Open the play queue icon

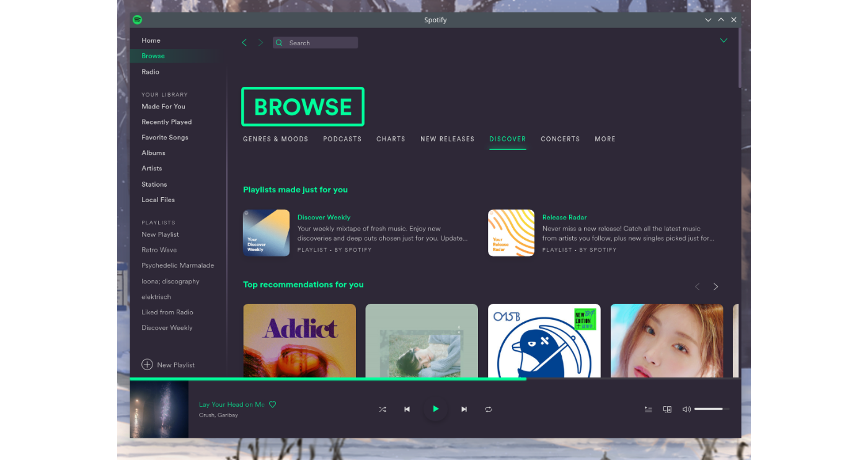tap(649, 409)
